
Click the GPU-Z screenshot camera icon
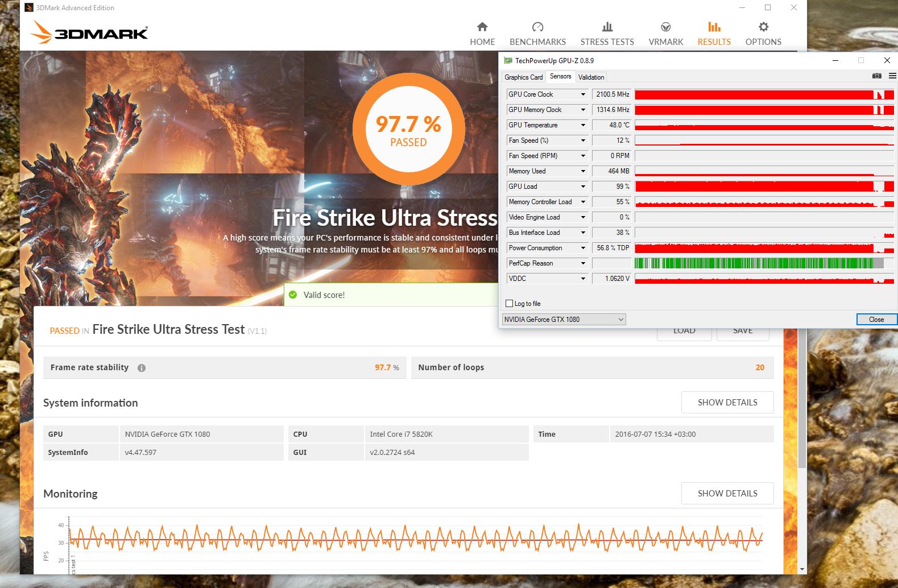point(876,76)
